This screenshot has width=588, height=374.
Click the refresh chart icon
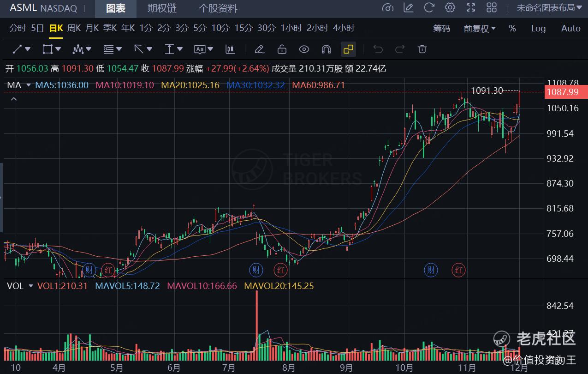pyautogui.click(x=429, y=7)
